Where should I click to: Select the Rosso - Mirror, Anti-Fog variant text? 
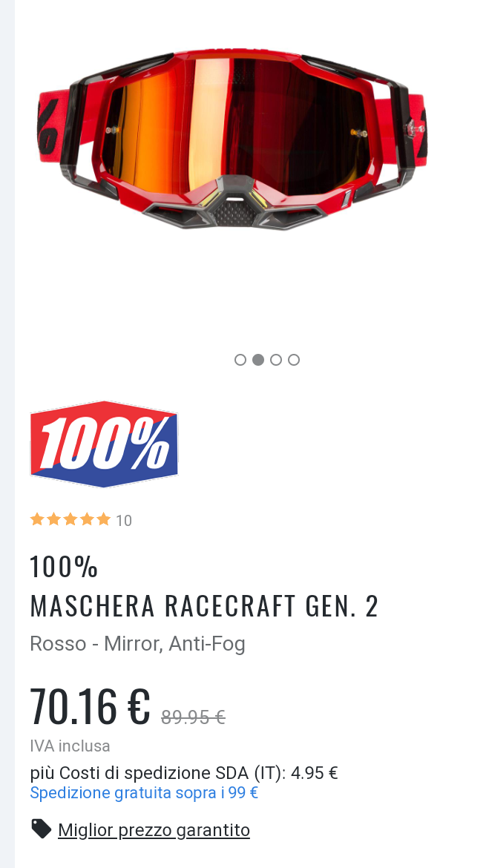(x=137, y=644)
